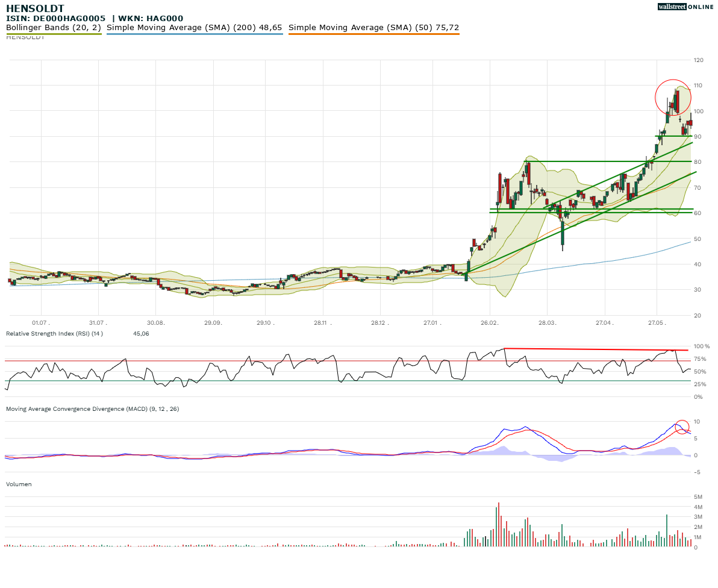Screen dimensions: 718x588
Task: Click the 120 price axis label
Action: [x=698, y=60]
